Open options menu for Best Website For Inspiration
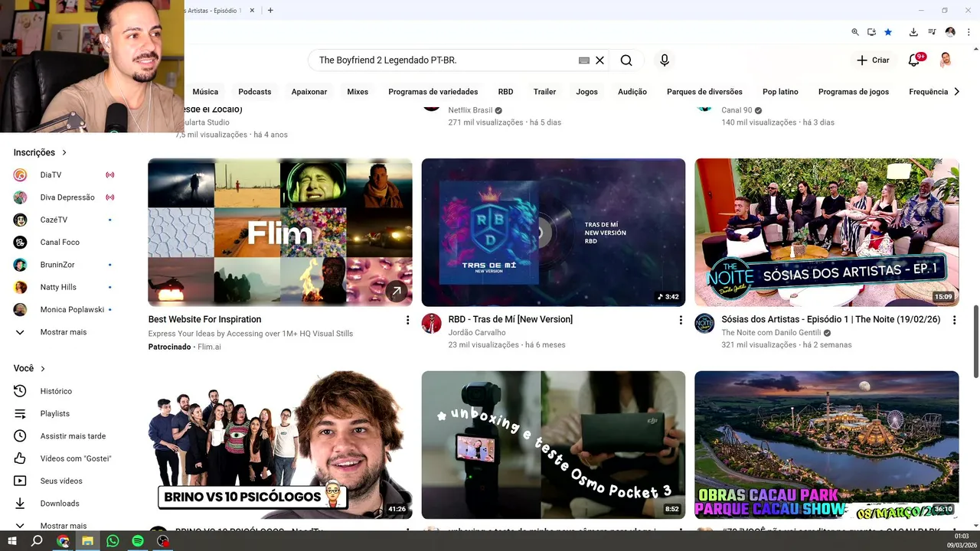Screen dimensions: 980x551 [x=407, y=320]
